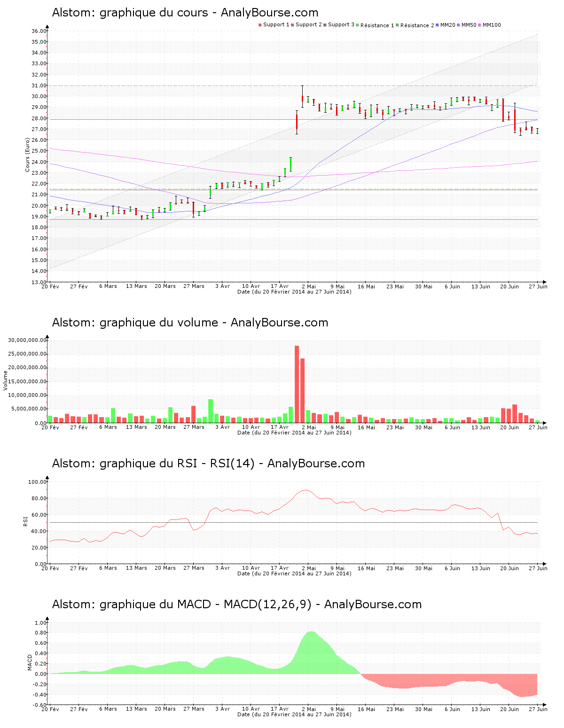Select the Support 3 legend label
This screenshot has height=728, width=564.
341,25
